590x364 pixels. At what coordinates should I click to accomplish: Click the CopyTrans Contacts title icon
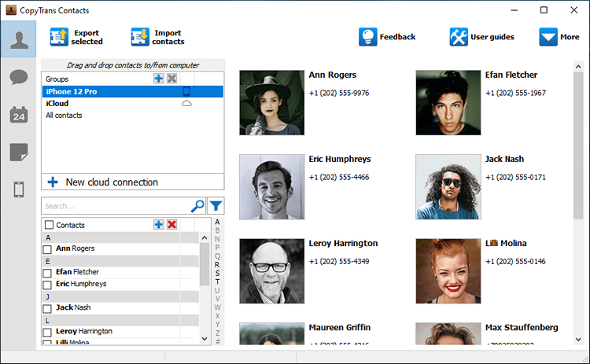[11, 9]
